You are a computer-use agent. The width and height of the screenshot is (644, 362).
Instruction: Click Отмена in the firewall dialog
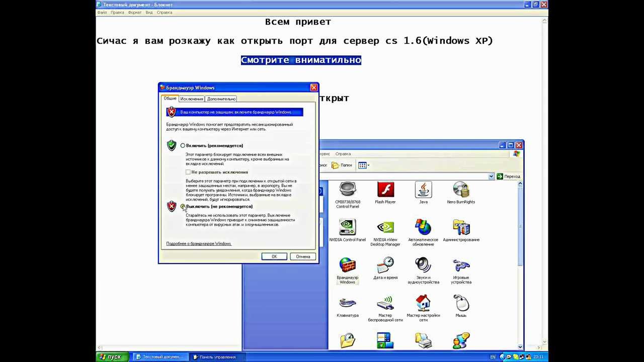click(x=303, y=256)
